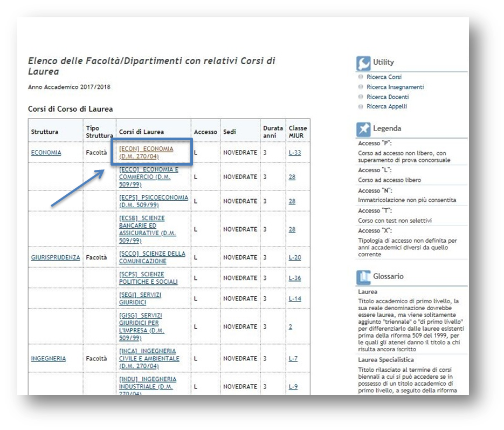The image size is (504, 430).
Task: Select [ECCO] ECONOMIA E COMMERCIO course link
Action: point(148,177)
